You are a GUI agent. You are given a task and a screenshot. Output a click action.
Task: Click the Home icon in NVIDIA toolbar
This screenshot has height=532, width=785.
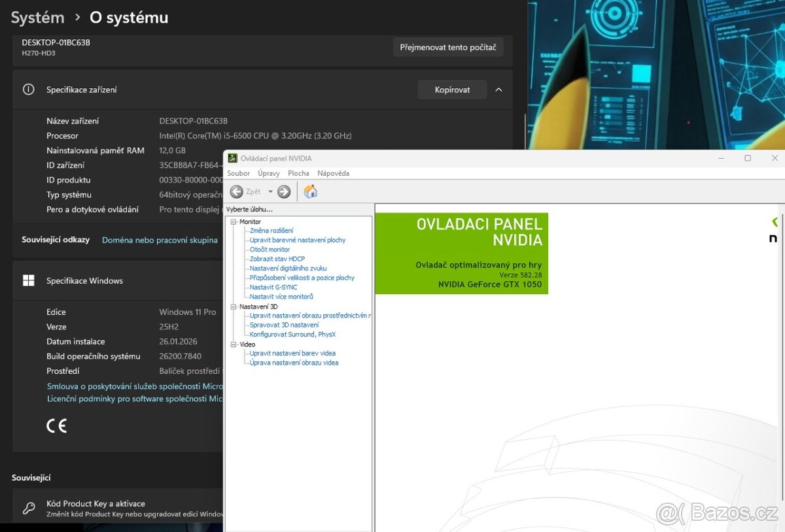pyautogui.click(x=311, y=191)
